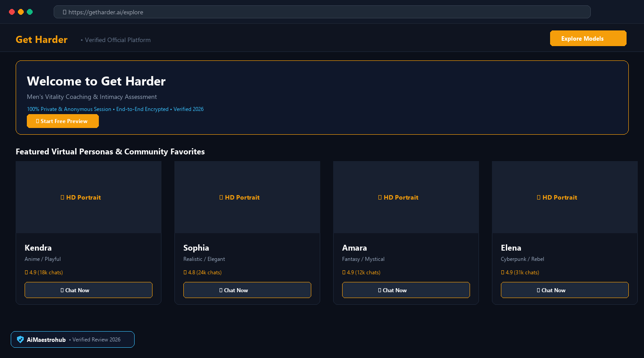Start the free preview session
The width and height of the screenshot is (644, 358).
pyautogui.click(x=63, y=121)
